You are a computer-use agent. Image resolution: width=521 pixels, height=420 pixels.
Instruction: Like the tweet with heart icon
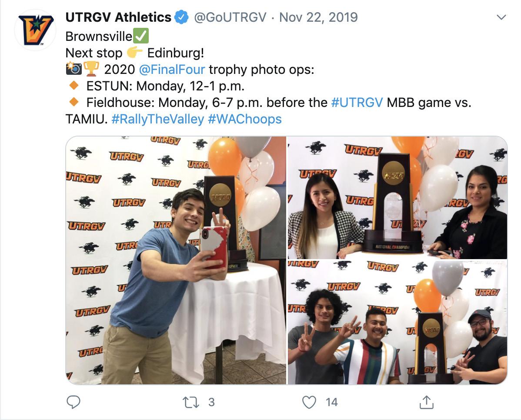coord(309,402)
